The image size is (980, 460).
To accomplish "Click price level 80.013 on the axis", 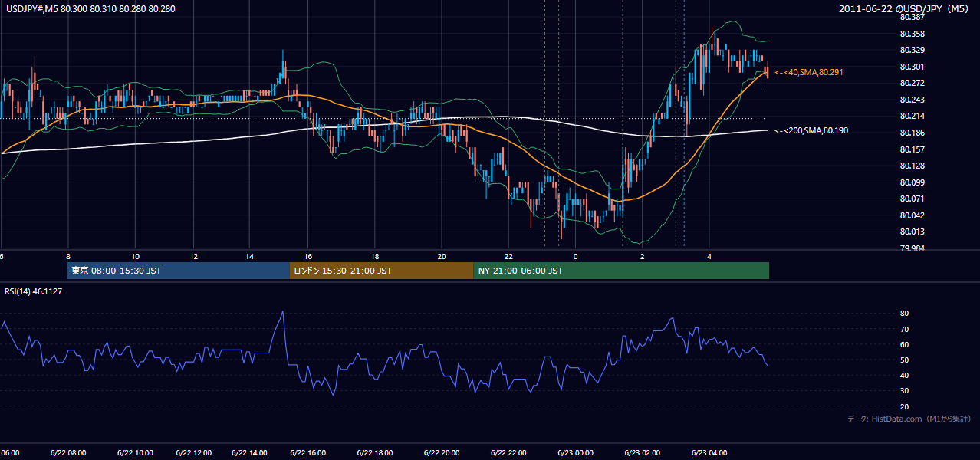I will coord(912,232).
